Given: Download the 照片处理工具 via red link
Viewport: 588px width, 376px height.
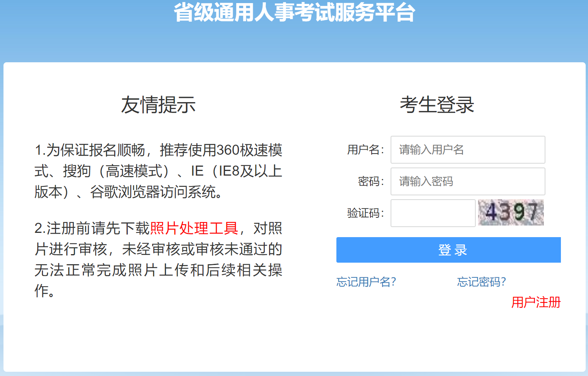Looking at the screenshot, I should click(x=194, y=228).
